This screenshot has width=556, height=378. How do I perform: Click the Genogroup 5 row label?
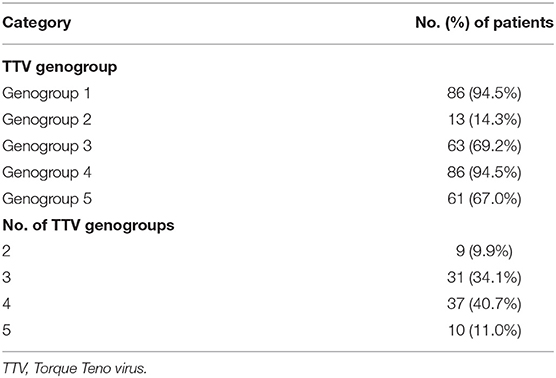tap(47, 199)
